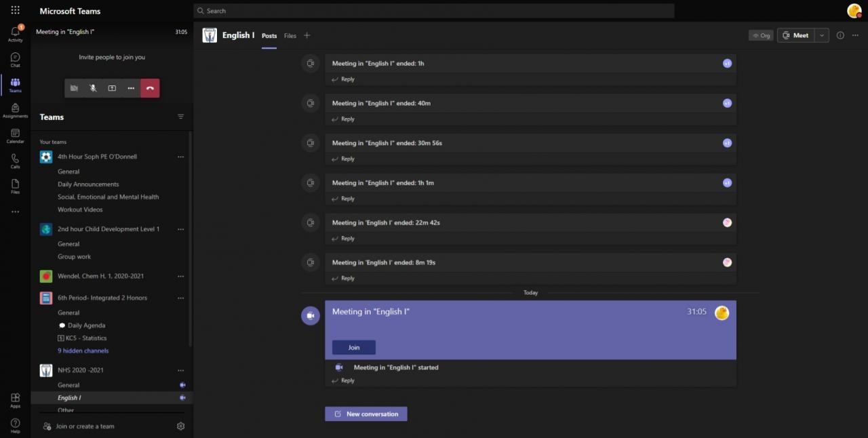Open manage teams settings gear

pos(180,426)
